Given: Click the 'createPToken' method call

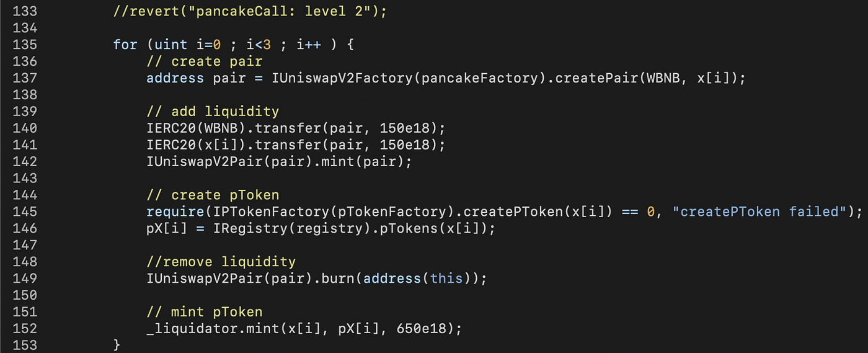Looking at the screenshot, I should pos(513,212).
